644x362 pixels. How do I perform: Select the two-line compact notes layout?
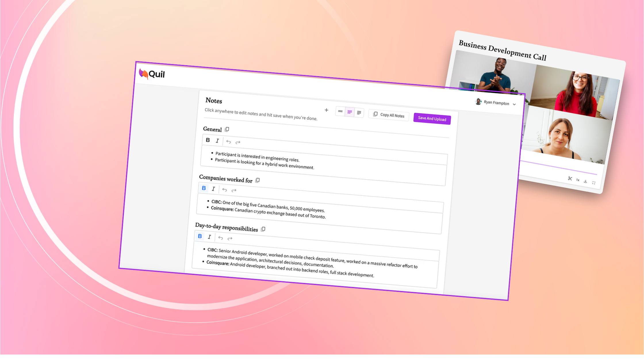tap(340, 111)
